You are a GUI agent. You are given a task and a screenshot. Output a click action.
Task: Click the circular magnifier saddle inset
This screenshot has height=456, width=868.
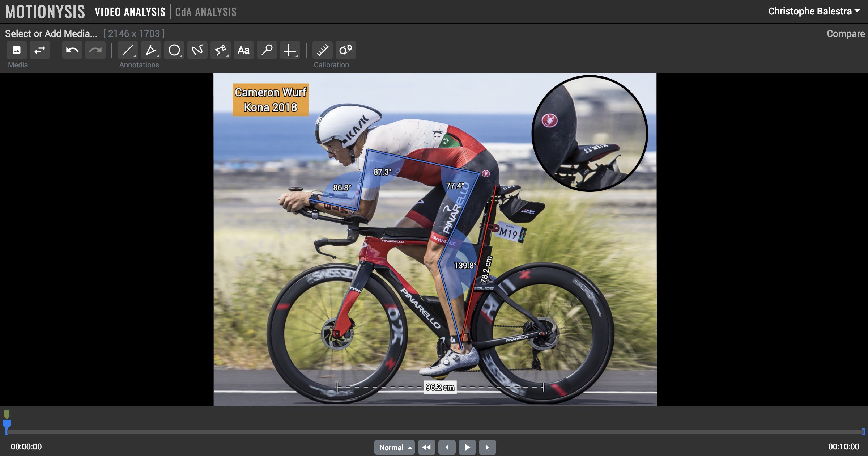pos(590,133)
